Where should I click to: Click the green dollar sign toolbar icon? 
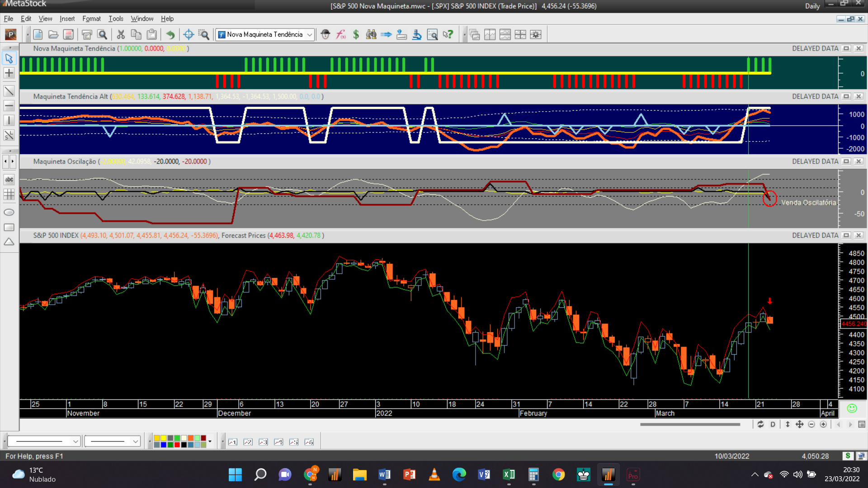(x=356, y=34)
